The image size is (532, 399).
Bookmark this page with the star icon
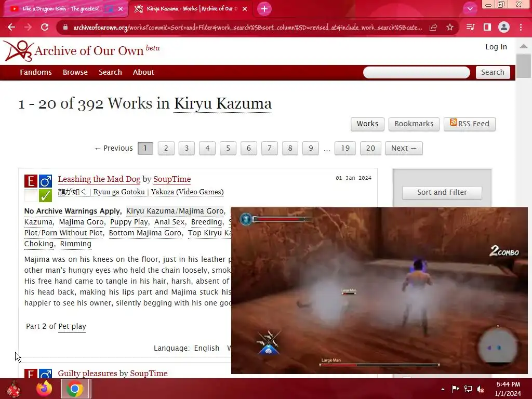point(450,28)
